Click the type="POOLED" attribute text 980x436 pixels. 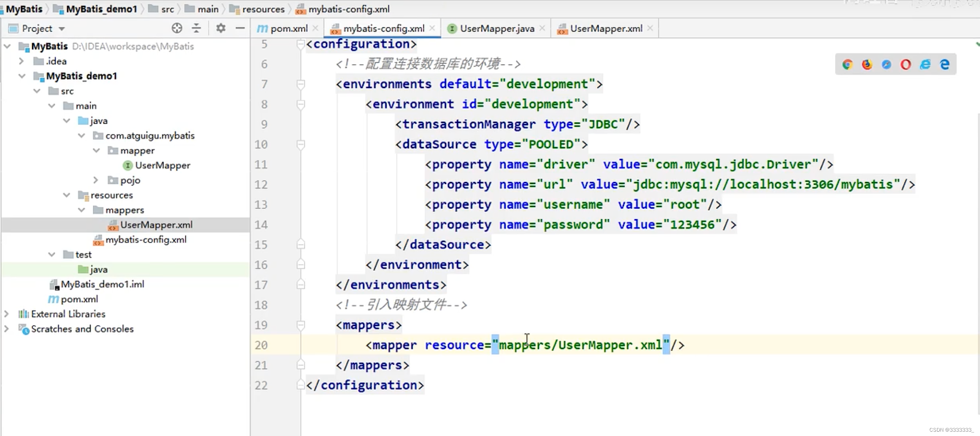[533, 144]
